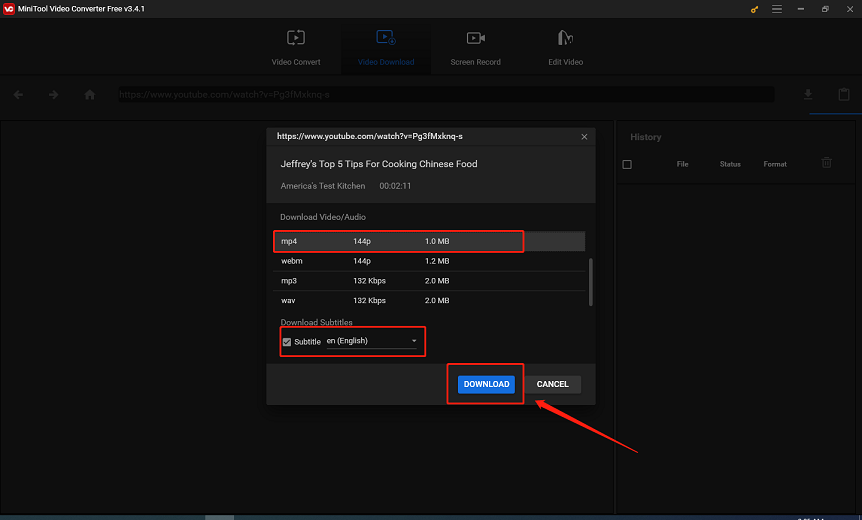Click the download arrow icon beside address bar
Screen dimensions: 862x520
tap(808, 95)
